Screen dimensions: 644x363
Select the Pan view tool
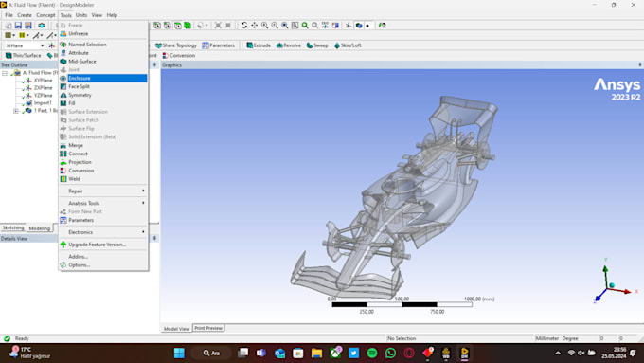click(254, 26)
